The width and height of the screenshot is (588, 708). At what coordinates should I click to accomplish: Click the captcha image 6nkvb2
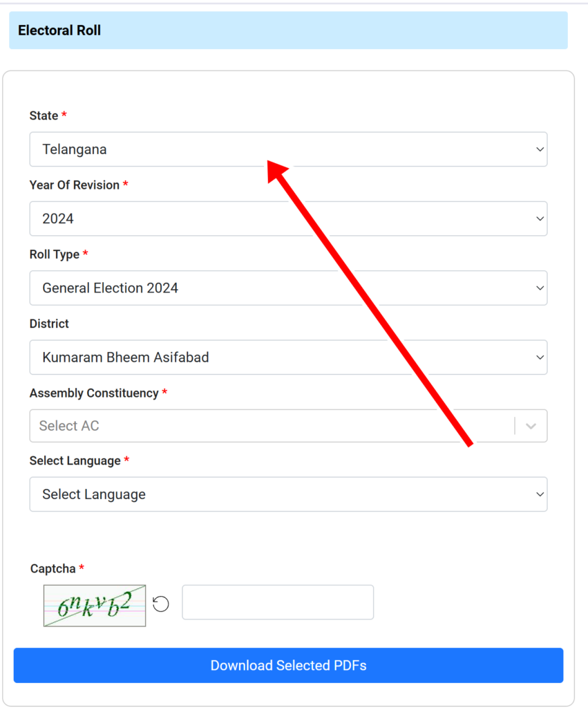click(95, 606)
